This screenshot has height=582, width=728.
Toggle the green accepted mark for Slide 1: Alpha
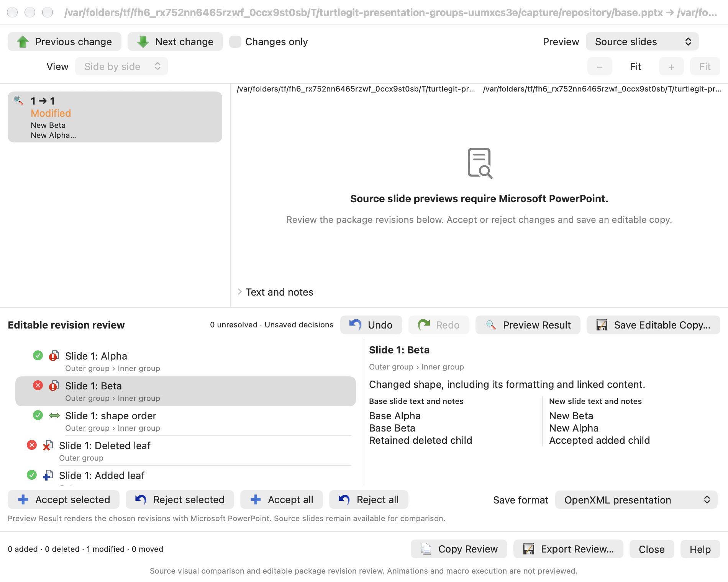[x=38, y=355]
